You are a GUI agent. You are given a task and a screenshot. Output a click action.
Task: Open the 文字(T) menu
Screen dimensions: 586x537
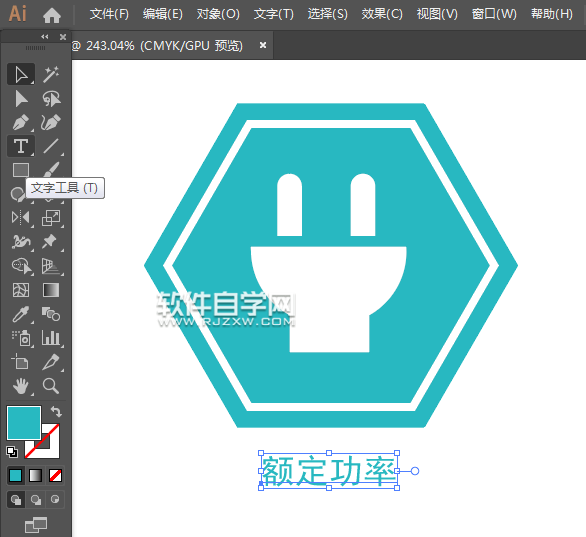274,14
